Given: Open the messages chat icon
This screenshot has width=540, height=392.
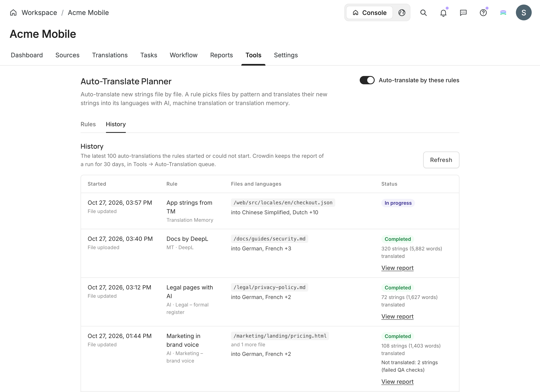Looking at the screenshot, I should [463, 13].
